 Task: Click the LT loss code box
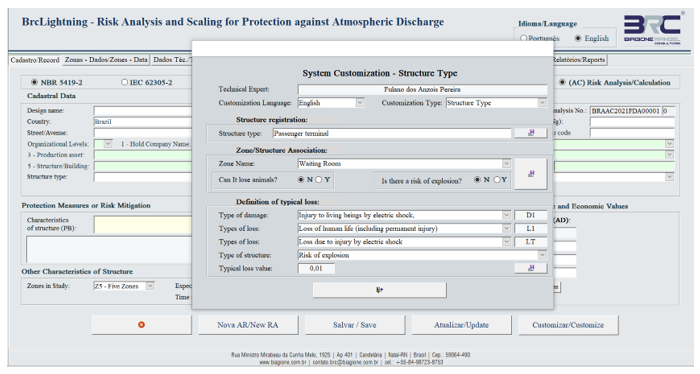(530, 242)
